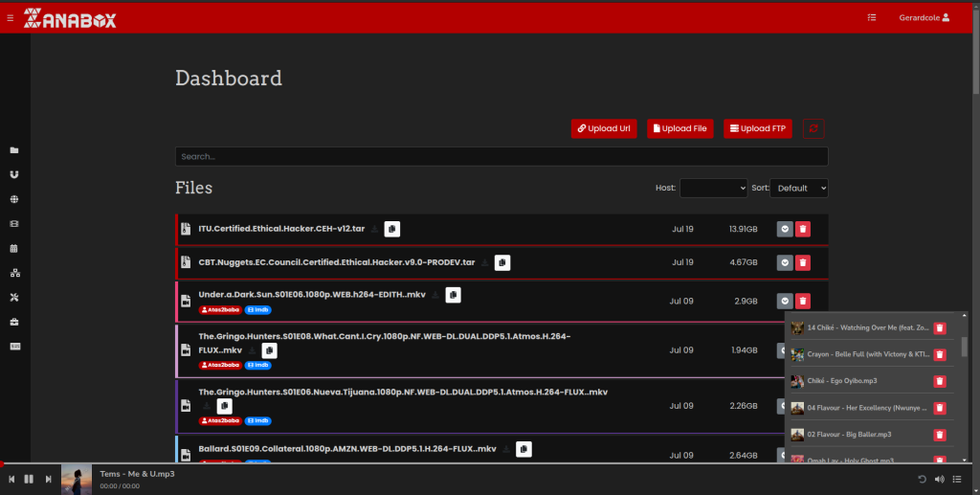
Task: Download the CBT.Nuggets tar file via the faint arrow
Action: click(485, 262)
